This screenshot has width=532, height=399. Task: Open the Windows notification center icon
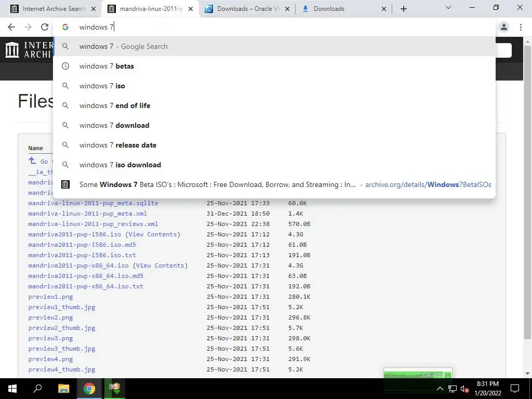click(x=515, y=389)
